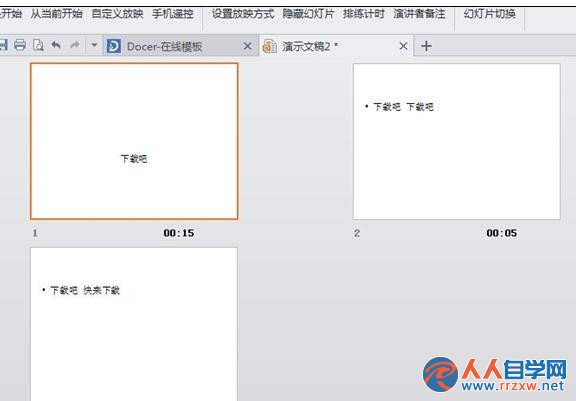576x401 pixels.
Task: Select 手机遥控 option
Action: tap(173, 14)
